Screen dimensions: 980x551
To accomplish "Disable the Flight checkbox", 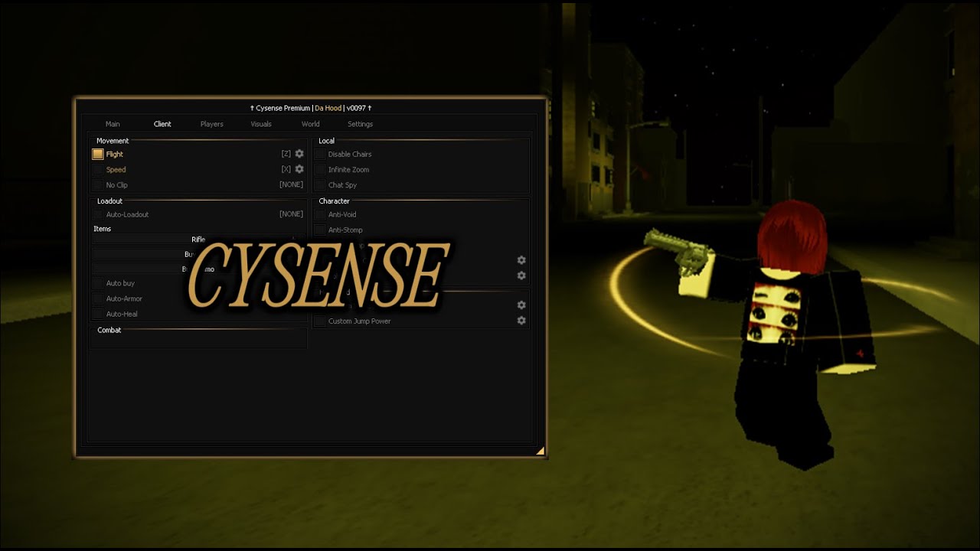I will click(98, 154).
